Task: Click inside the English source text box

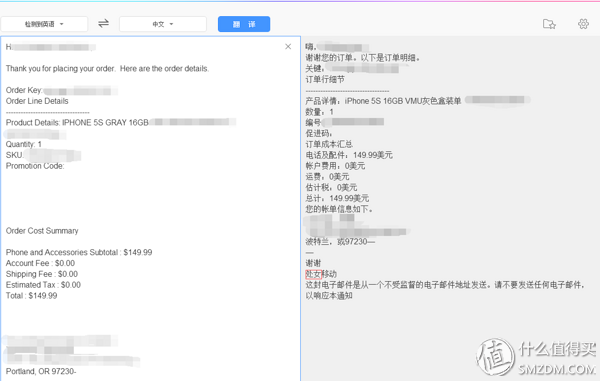Action: pos(151,208)
